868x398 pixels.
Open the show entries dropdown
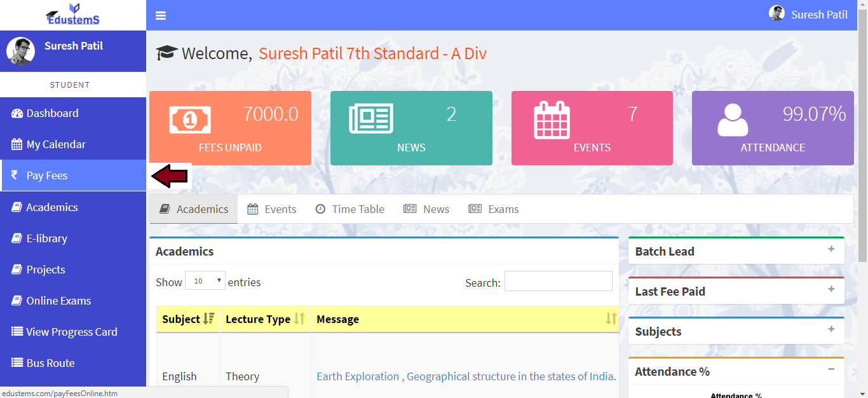point(205,281)
